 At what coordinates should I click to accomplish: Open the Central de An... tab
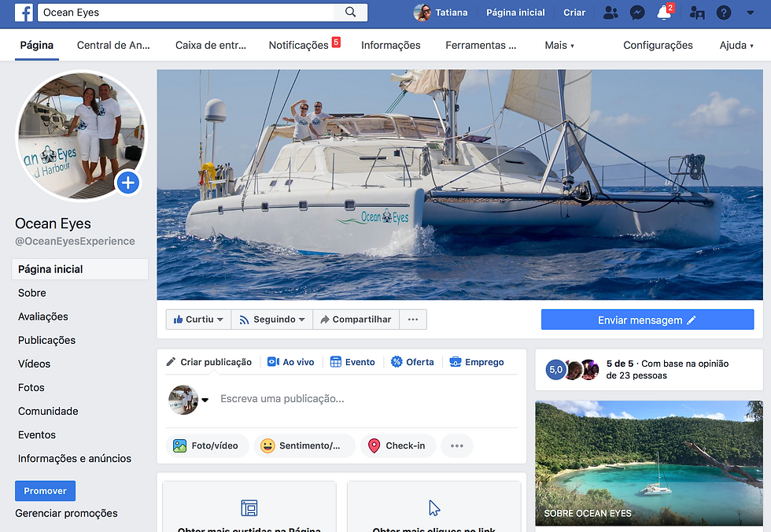point(113,45)
